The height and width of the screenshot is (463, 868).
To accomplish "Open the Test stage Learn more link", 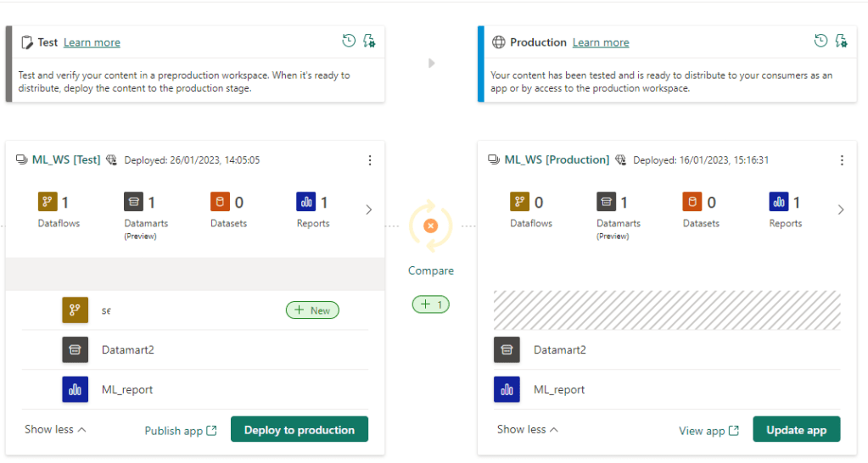I will coord(92,42).
